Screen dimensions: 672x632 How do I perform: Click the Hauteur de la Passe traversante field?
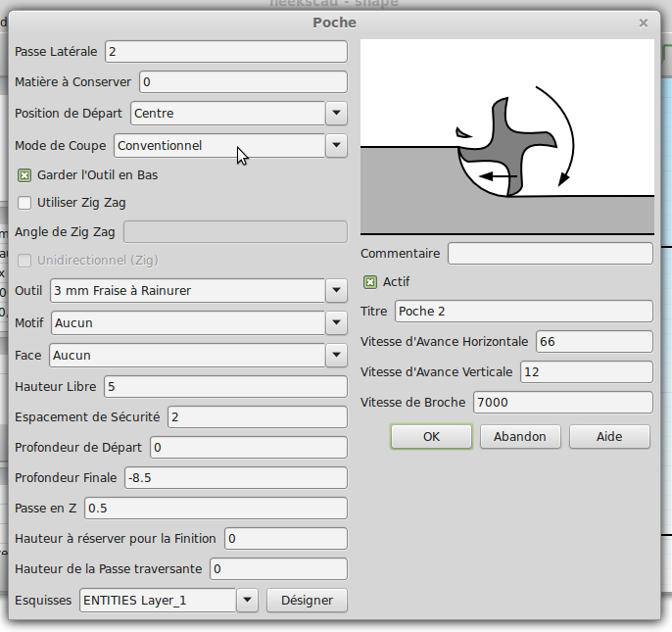pyautogui.click(x=278, y=569)
